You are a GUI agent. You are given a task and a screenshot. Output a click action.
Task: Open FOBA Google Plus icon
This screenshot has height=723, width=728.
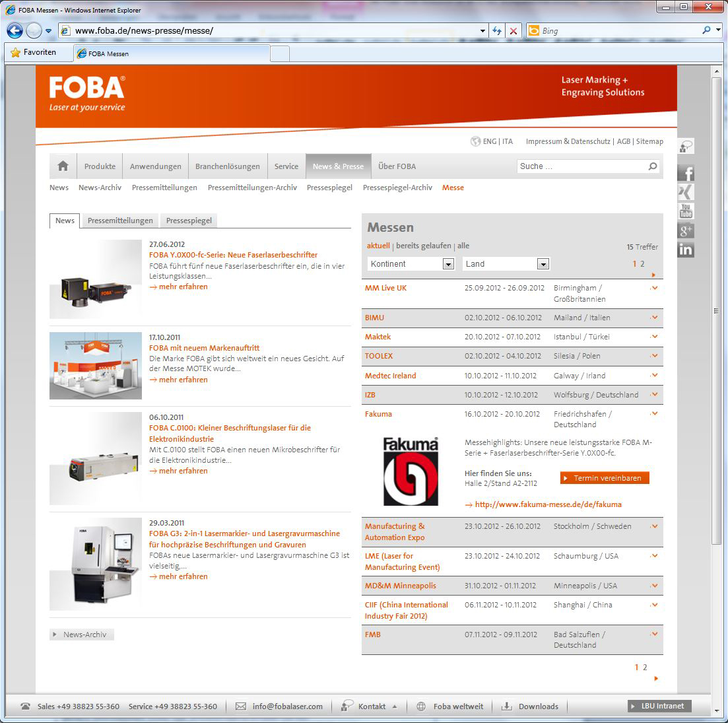click(x=686, y=230)
